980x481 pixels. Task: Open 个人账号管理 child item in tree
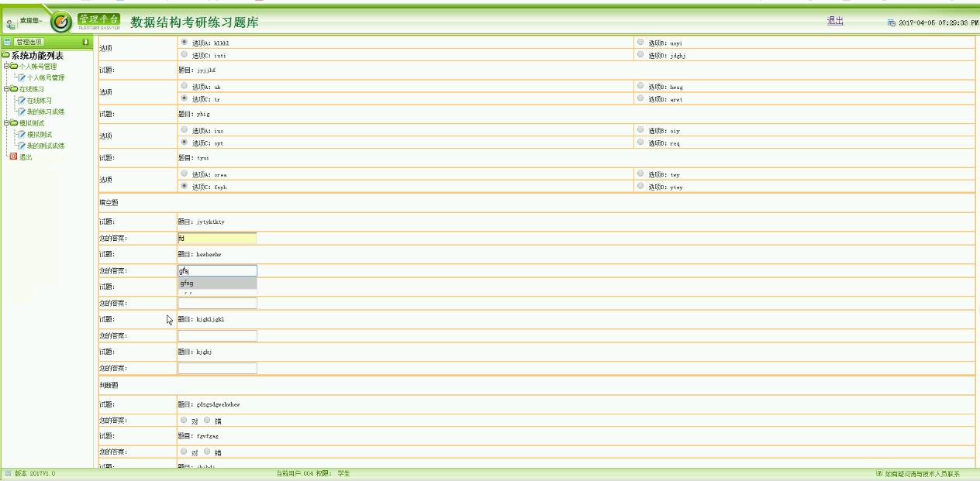[x=46, y=77]
